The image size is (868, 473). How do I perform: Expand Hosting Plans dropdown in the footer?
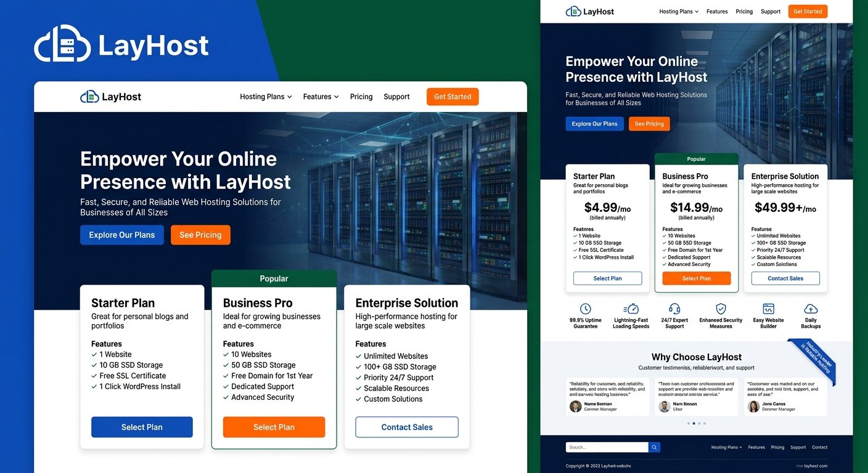point(726,447)
